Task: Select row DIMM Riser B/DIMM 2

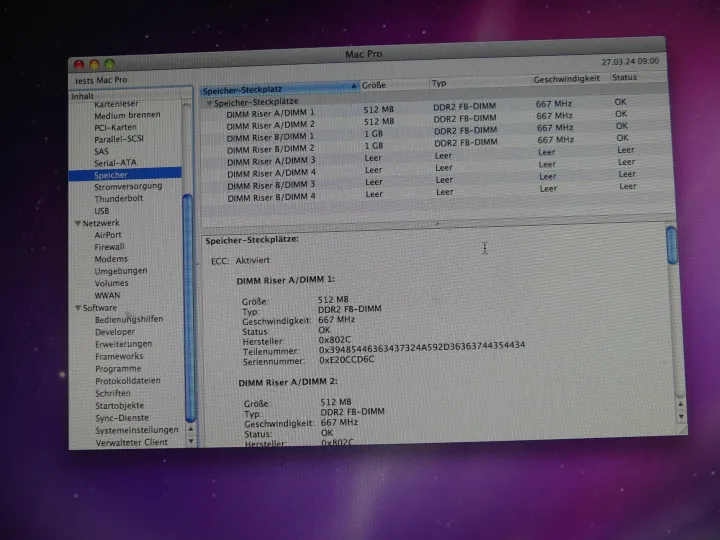Action: [x=436, y=144]
